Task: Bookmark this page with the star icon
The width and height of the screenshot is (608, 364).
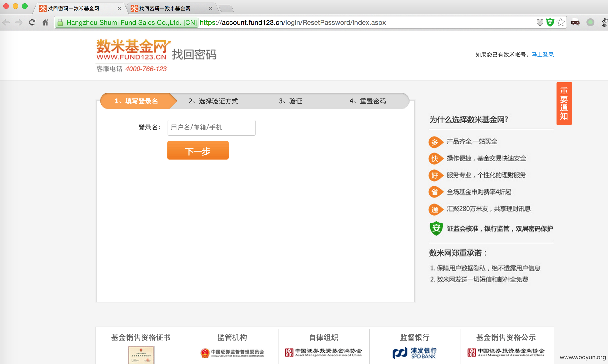Action: (561, 22)
